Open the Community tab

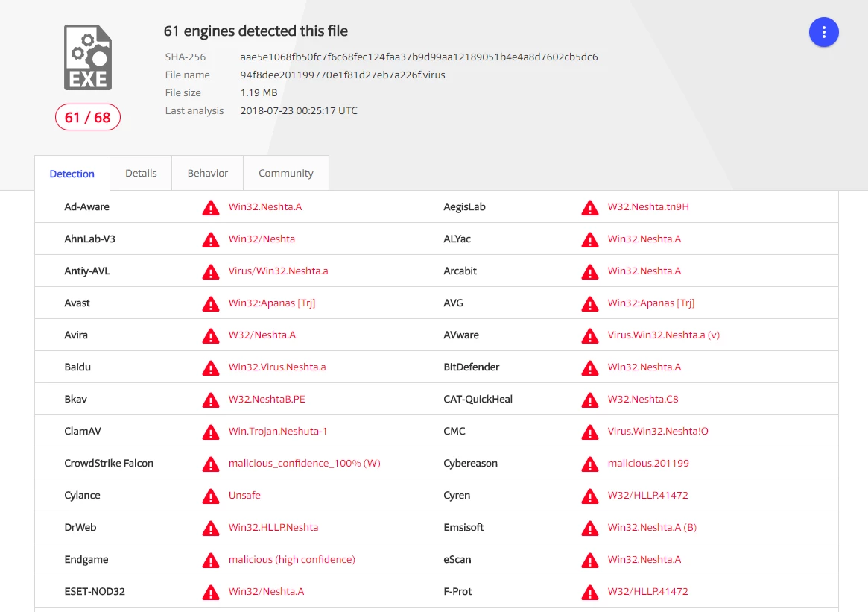tap(285, 174)
